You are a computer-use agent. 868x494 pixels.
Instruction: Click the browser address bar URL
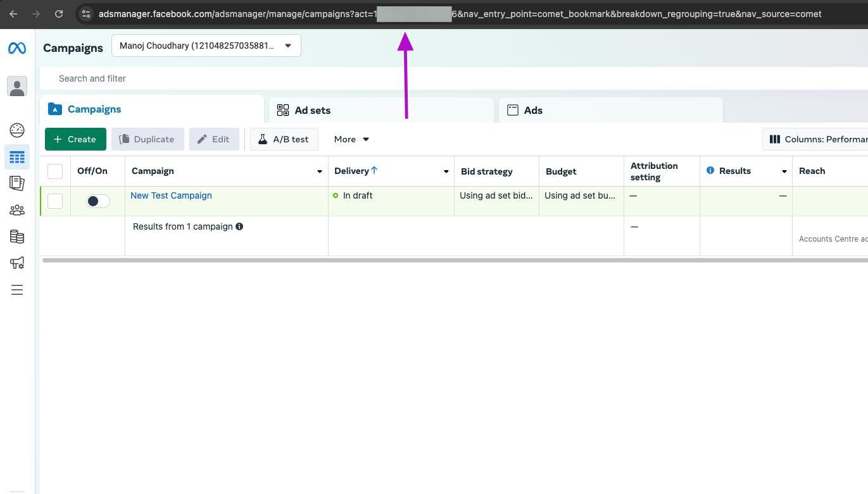460,14
